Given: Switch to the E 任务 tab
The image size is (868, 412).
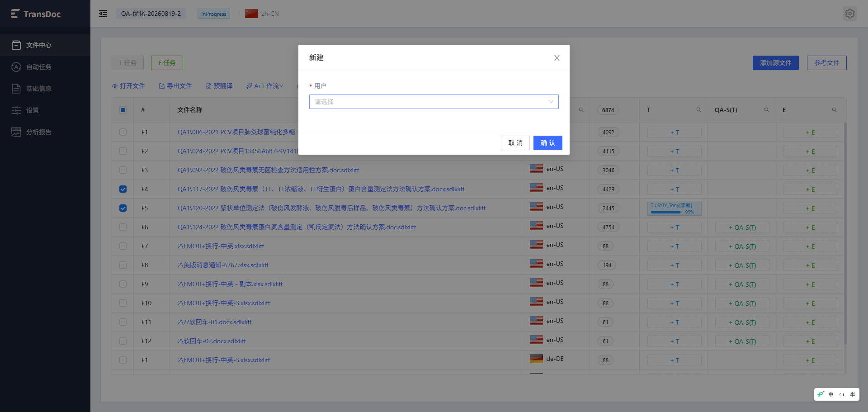Looking at the screenshot, I should coord(167,63).
